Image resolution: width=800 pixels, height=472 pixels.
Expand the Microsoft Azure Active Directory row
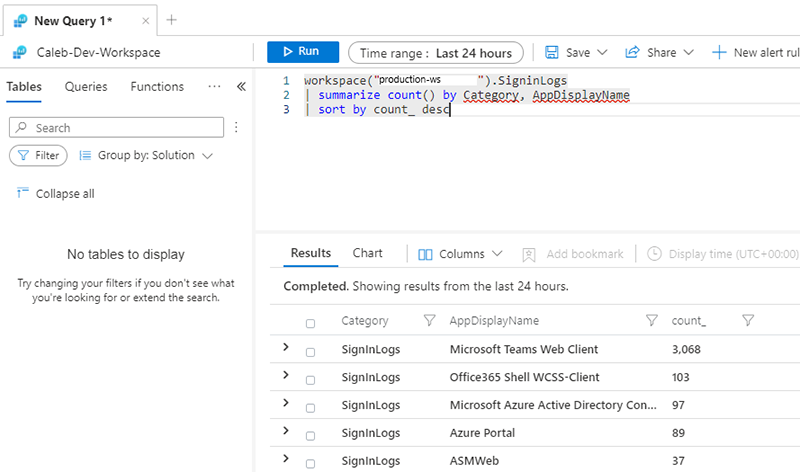[286, 403]
